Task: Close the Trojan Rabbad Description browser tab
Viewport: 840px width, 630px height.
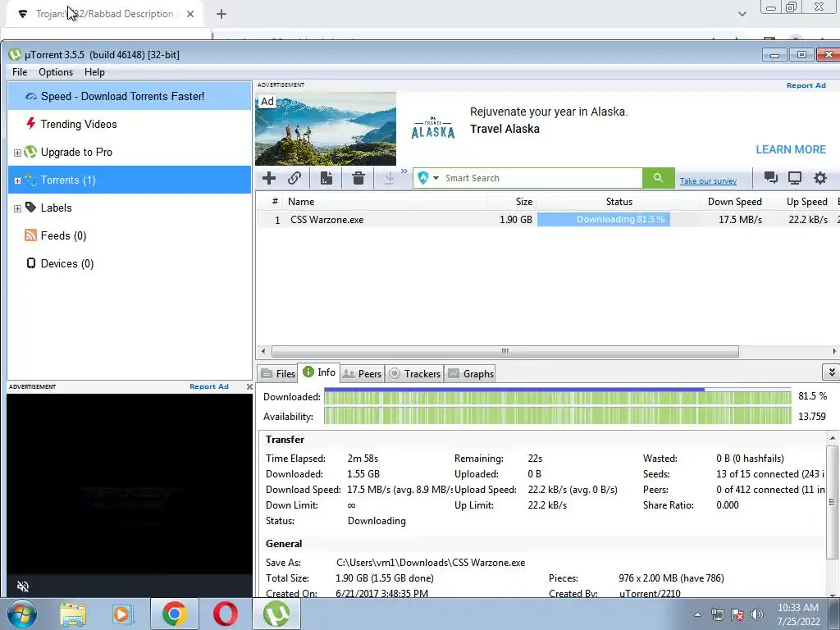Action: pyautogui.click(x=190, y=15)
